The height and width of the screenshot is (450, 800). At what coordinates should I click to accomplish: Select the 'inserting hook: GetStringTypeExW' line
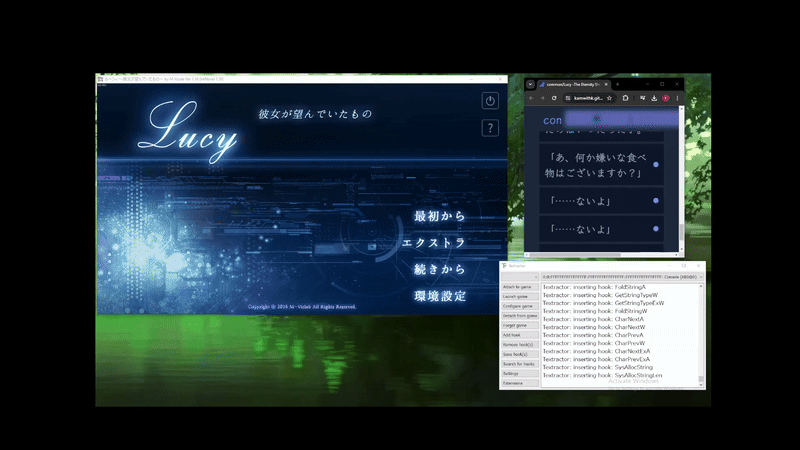(x=603, y=303)
